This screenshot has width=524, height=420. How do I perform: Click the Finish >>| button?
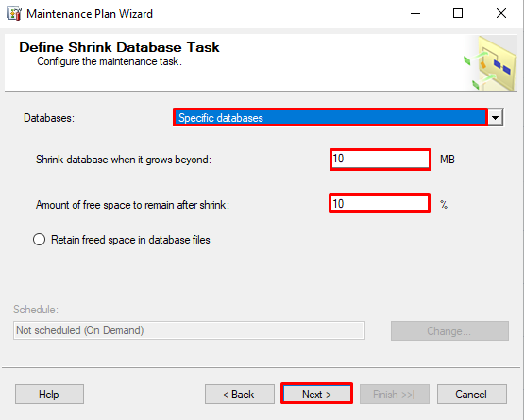point(395,395)
